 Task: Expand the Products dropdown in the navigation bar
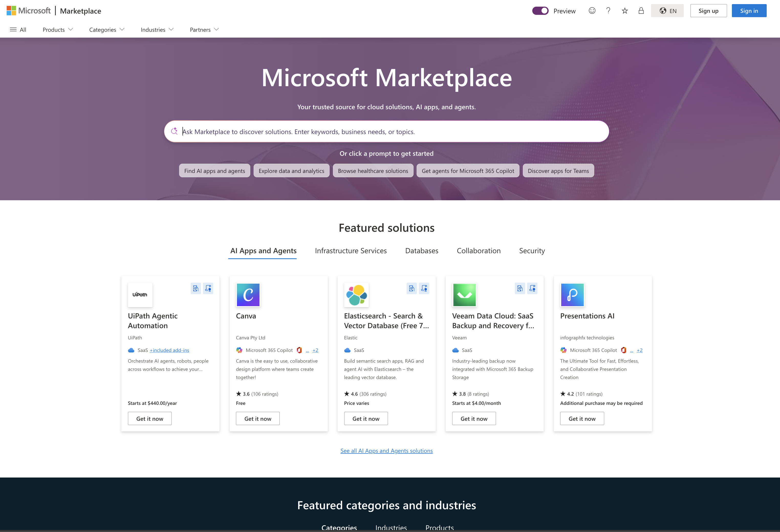(58, 29)
